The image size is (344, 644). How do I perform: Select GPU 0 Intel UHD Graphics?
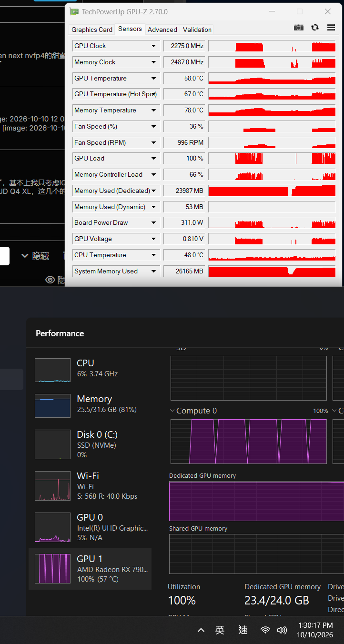(x=90, y=527)
